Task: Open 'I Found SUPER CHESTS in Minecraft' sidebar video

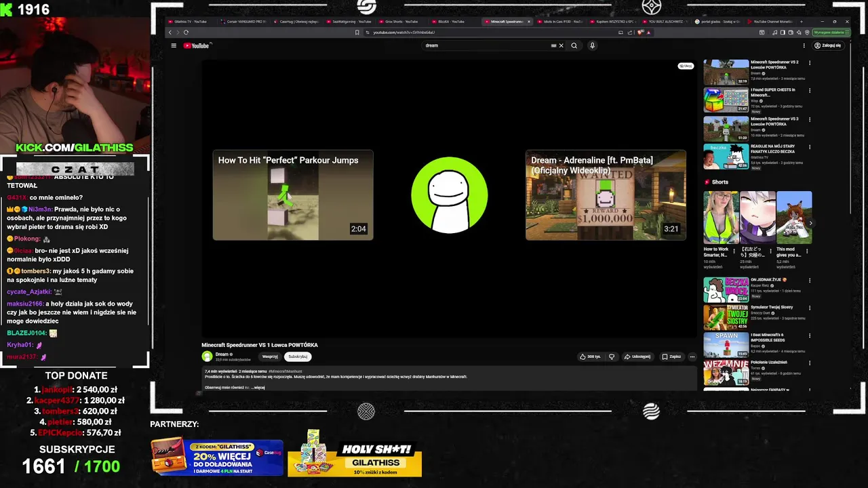Action: (726, 100)
